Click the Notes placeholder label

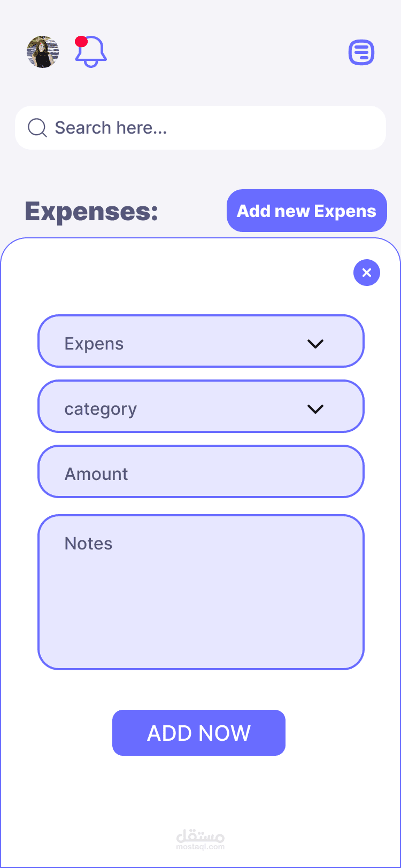[89, 544]
